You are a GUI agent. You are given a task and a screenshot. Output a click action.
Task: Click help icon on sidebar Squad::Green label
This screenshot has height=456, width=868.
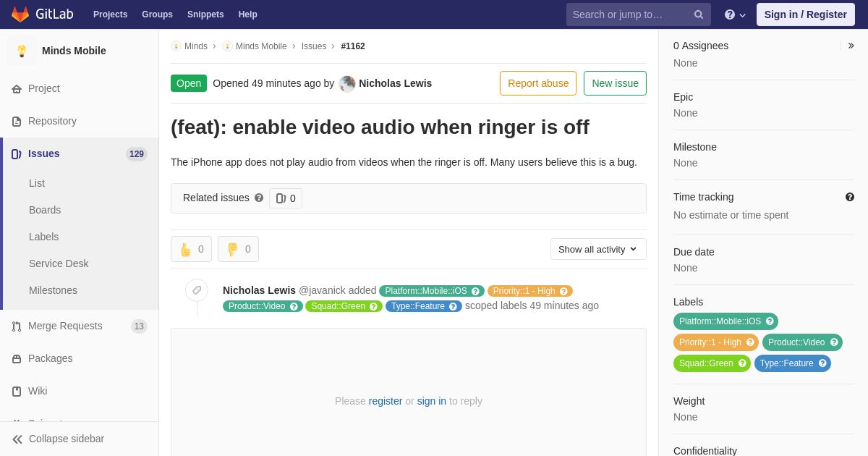(742, 363)
